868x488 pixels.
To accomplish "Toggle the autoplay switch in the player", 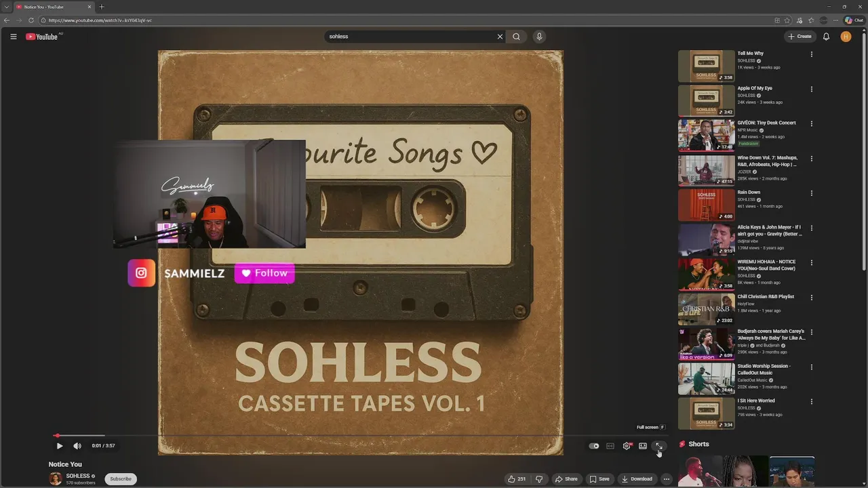I will (x=594, y=446).
